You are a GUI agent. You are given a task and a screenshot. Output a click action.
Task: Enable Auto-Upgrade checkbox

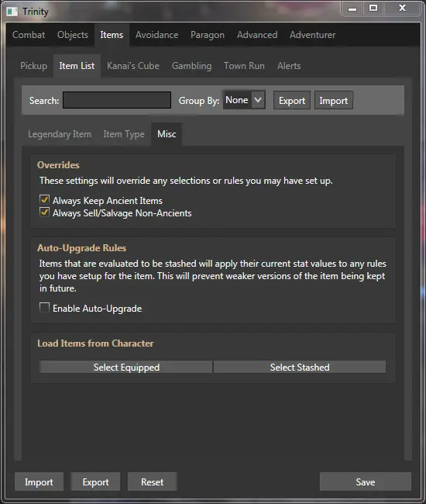click(44, 307)
